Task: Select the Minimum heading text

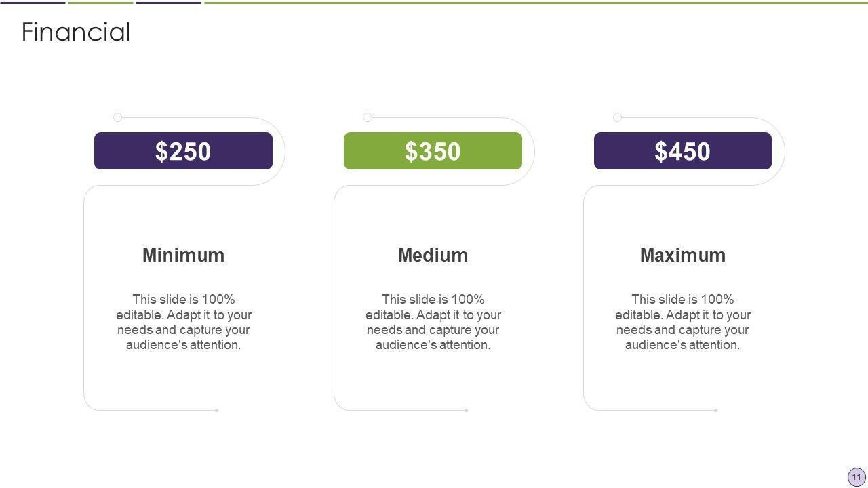Action: pyautogui.click(x=183, y=255)
